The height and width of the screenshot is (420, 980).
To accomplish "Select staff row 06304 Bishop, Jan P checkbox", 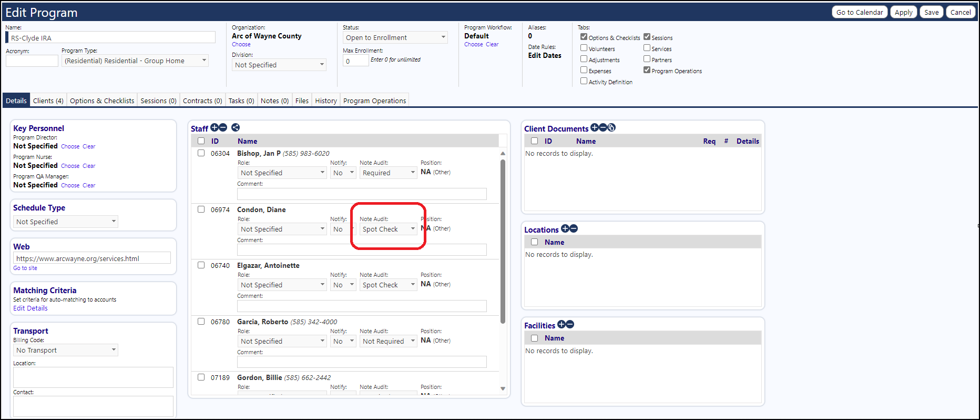I will tap(201, 153).
